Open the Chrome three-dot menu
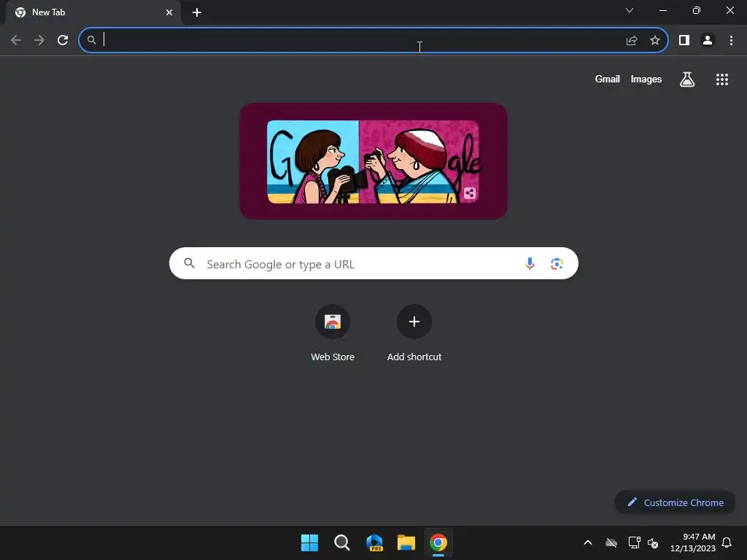This screenshot has height=560, width=747. [731, 41]
